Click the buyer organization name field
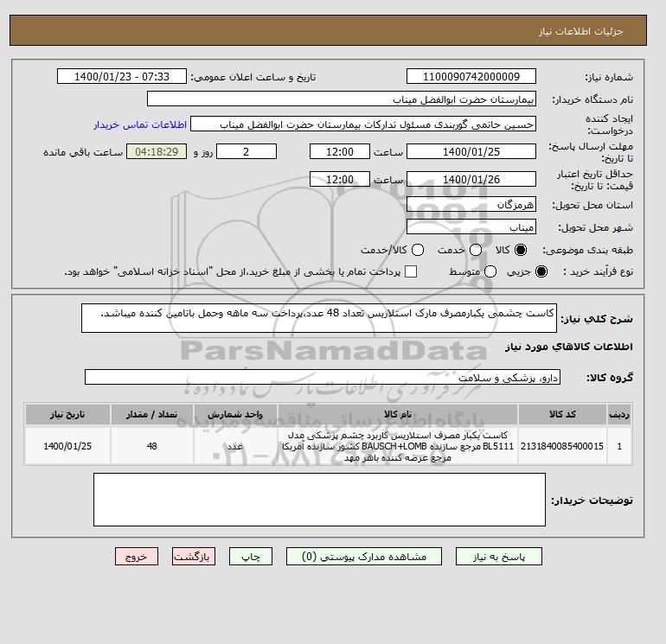This screenshot has height=644, width=666. (x=342, y=99)
